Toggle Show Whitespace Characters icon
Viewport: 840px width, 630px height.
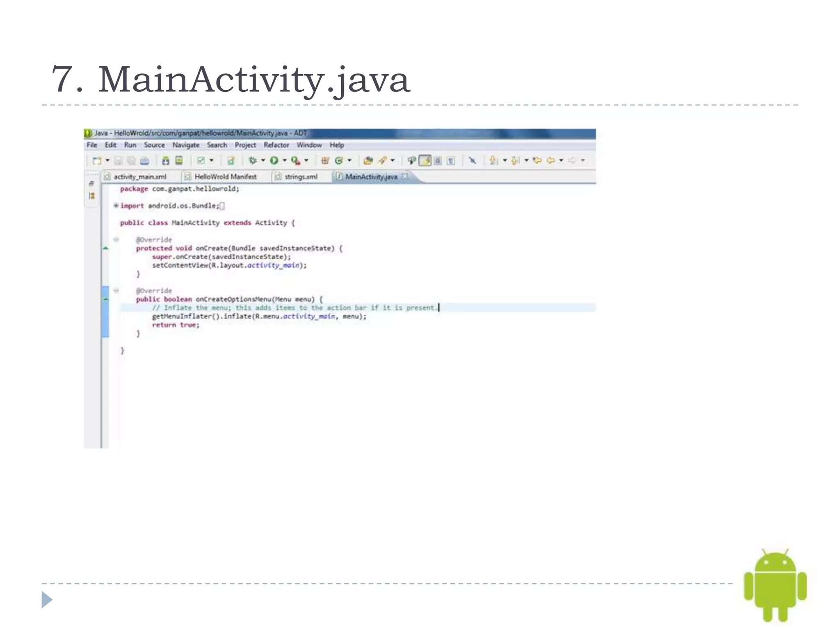451,160
